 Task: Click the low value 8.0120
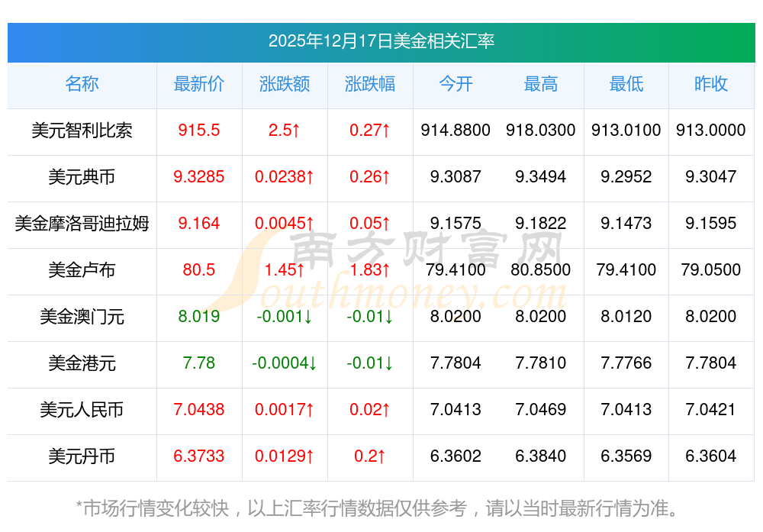click(x=626, y=317)
